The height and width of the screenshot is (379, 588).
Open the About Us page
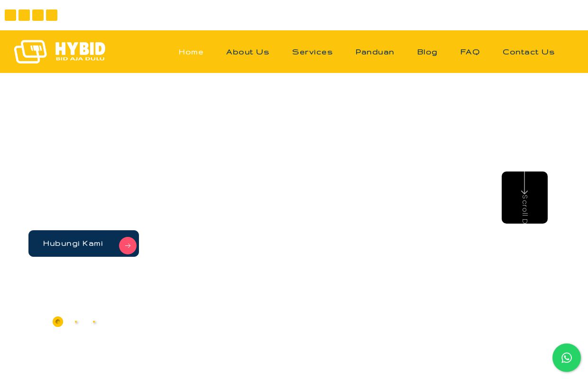(248, 52)
